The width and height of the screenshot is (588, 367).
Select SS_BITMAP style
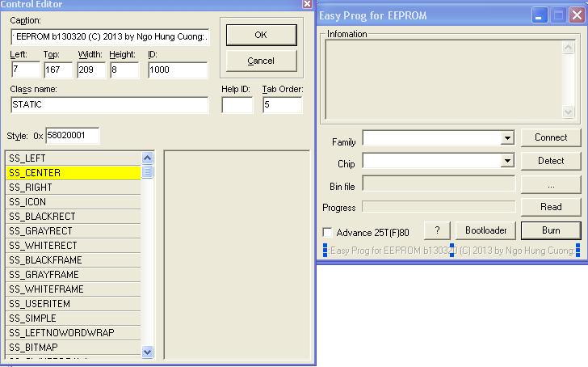point(73,348)
